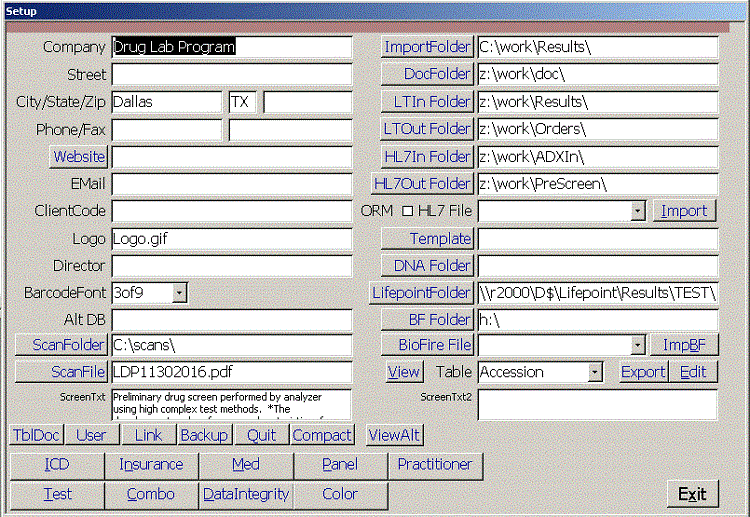This screenshot has height=517, width=750.
Task: Open the Table Accession dropdown
Action: coord(595,372)
